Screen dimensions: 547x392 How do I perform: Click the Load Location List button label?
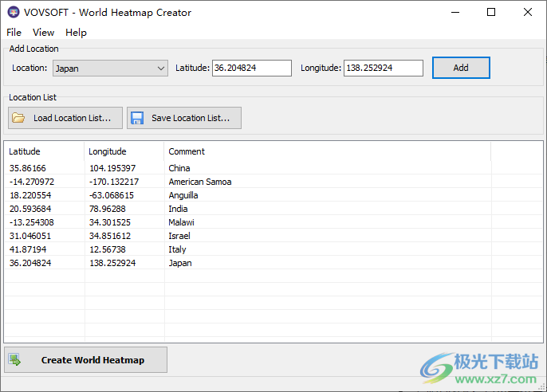point(73,118)
